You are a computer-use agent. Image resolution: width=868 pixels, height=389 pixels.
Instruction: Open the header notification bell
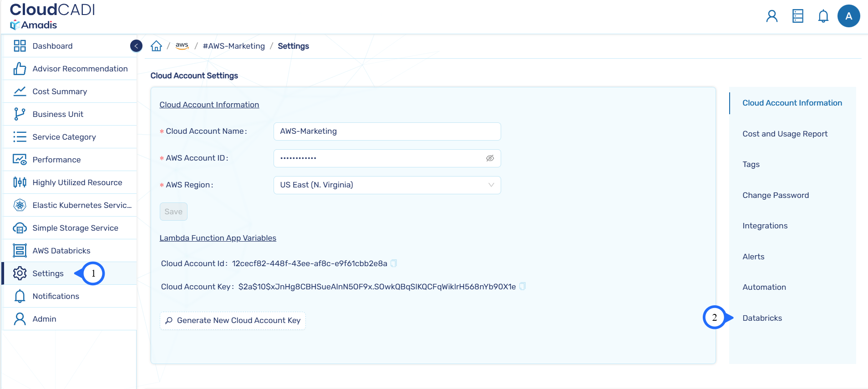[x=823, y=16]
